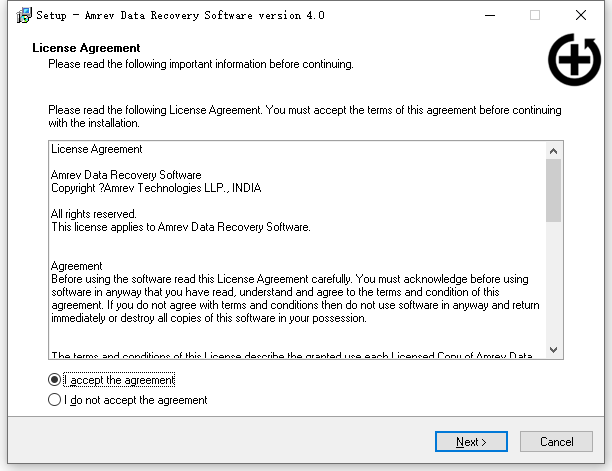This screenshot has height=471, width=612.
Task: Click the "Amrev Data Recovery Software" line in the license
Action: pos(126,175)
